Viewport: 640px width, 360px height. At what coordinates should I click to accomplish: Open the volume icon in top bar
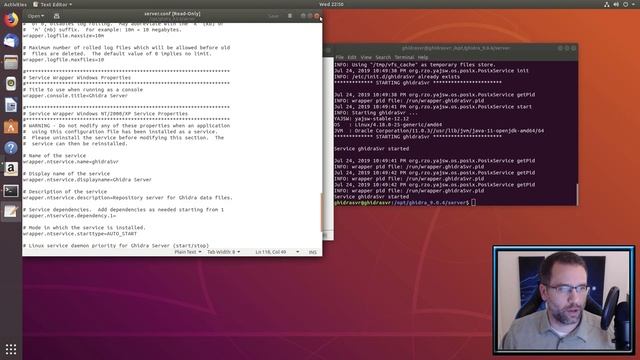pos(616,4)
